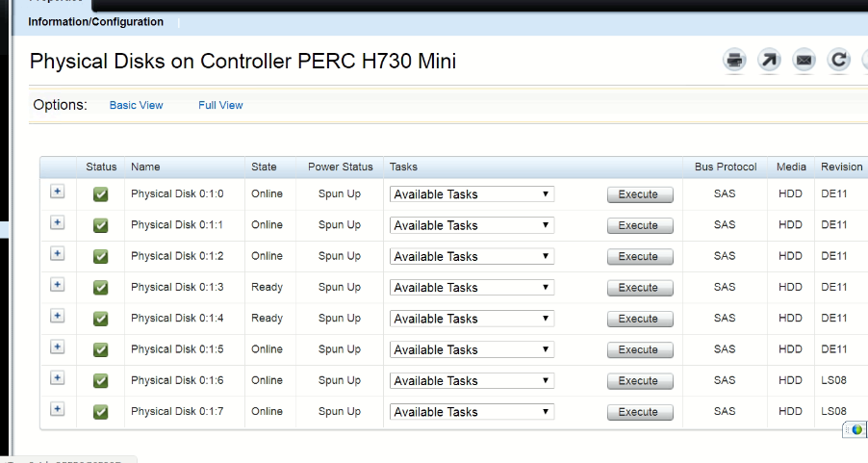The width and height of the screenshot is (868, 463).
Task: Switch to Full View
Action: [x=220, y=106]
